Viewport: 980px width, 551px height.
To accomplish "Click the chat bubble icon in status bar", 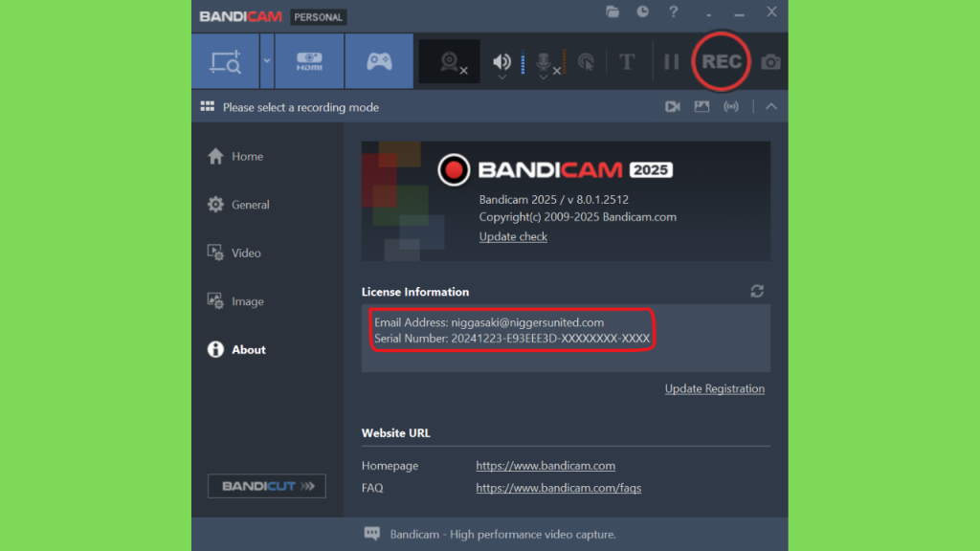I will point(372,534).
